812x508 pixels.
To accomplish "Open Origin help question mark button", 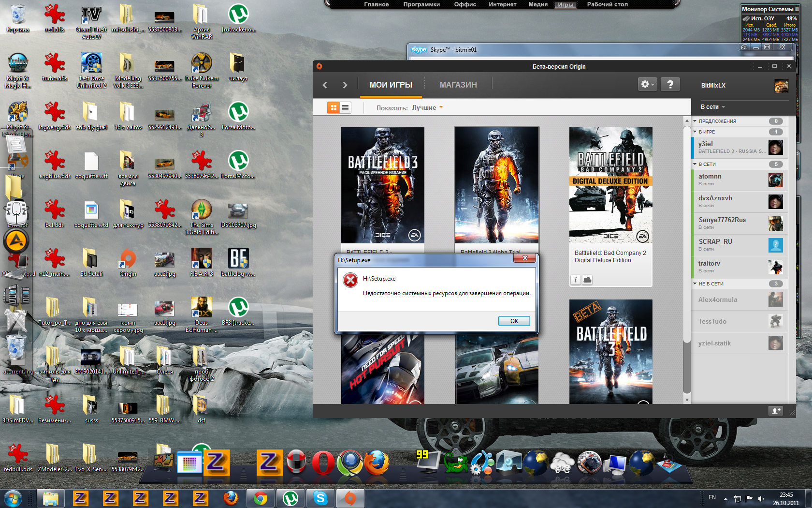I will tap(670, 84).
